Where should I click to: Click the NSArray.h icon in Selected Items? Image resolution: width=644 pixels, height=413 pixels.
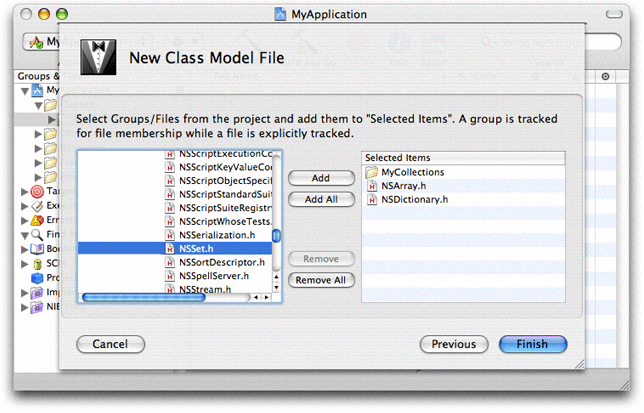[x=371, y=186]
